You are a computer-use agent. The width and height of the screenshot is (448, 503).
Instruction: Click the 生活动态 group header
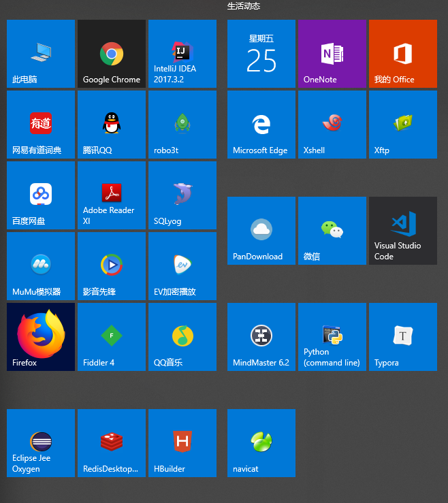point(243,6)
